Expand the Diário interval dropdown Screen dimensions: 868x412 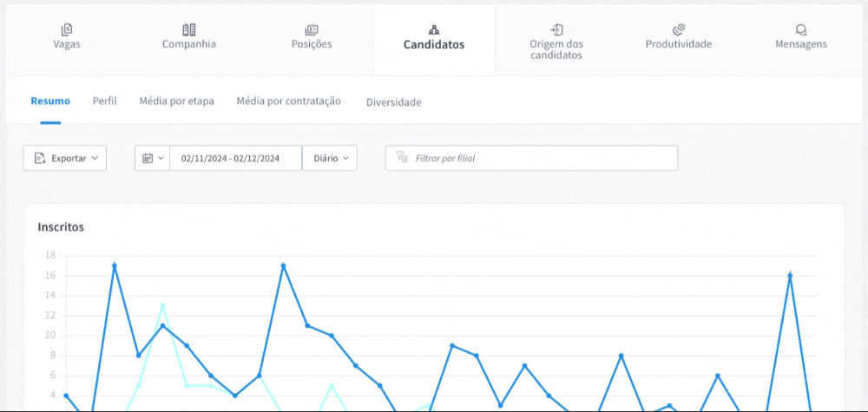click(330, 159)
